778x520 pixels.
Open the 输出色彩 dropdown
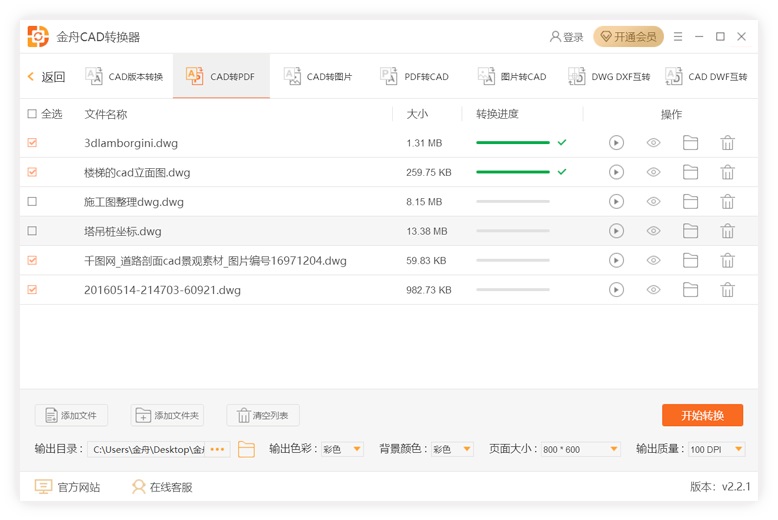pyautogui.click(x=342, y=449)
